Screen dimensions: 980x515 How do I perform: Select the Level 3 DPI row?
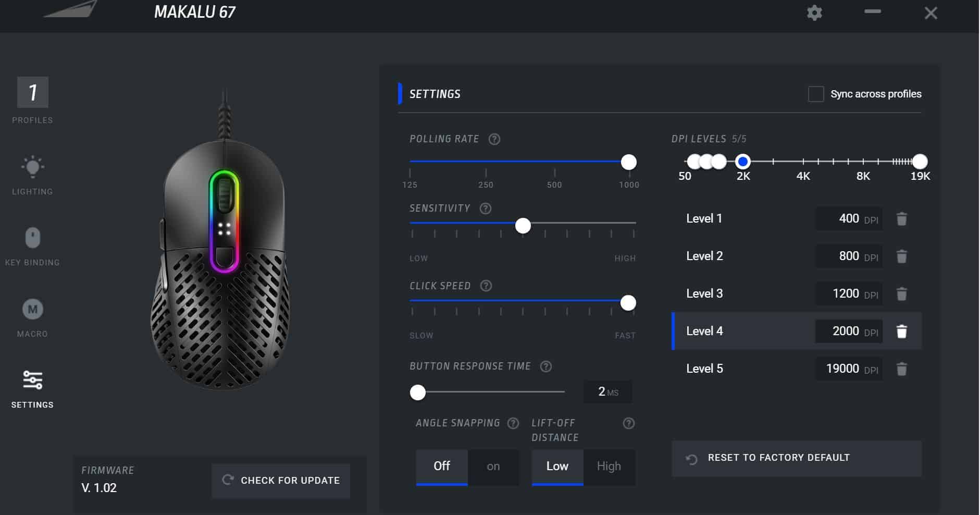coord(797,294)
